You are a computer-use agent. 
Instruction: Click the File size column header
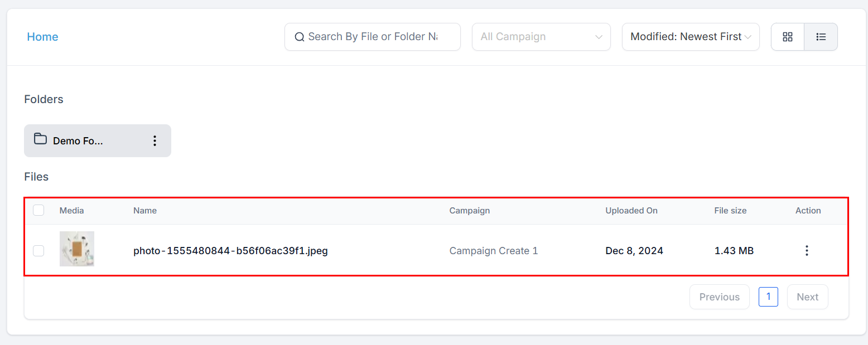tap(730, 211)
